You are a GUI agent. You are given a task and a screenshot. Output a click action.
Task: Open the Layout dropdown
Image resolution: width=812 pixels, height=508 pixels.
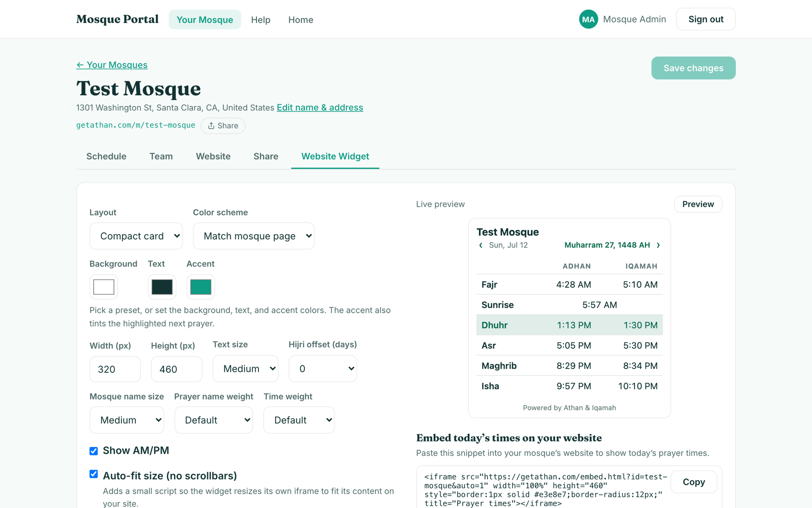pyautogui.click(x=136, y=236)
